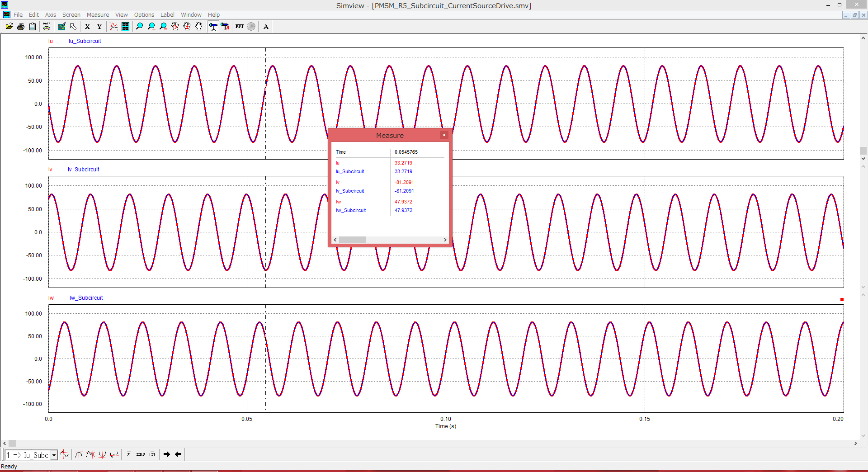868x472 pixels.
Task: Open the Measure menu
Action: point(98,14)
